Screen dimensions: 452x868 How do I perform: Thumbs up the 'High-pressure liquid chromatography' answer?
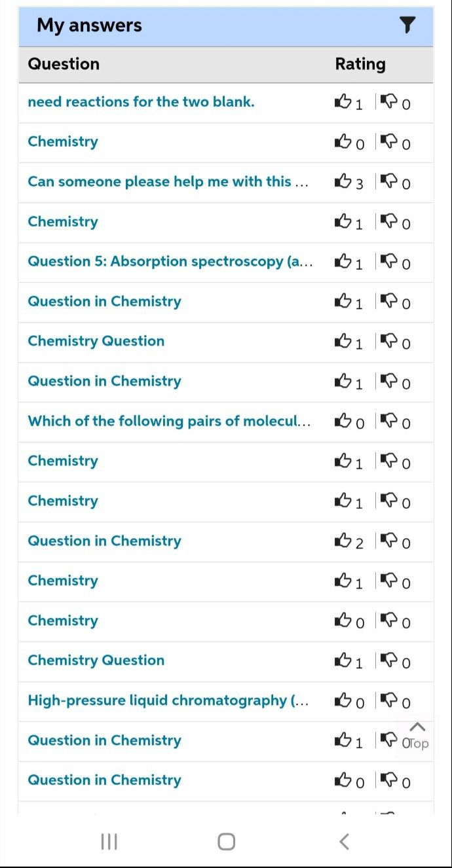(343, 700)
